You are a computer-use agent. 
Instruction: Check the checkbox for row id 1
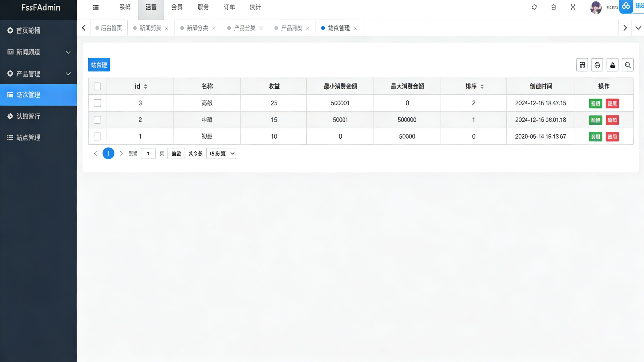point(97,137)
